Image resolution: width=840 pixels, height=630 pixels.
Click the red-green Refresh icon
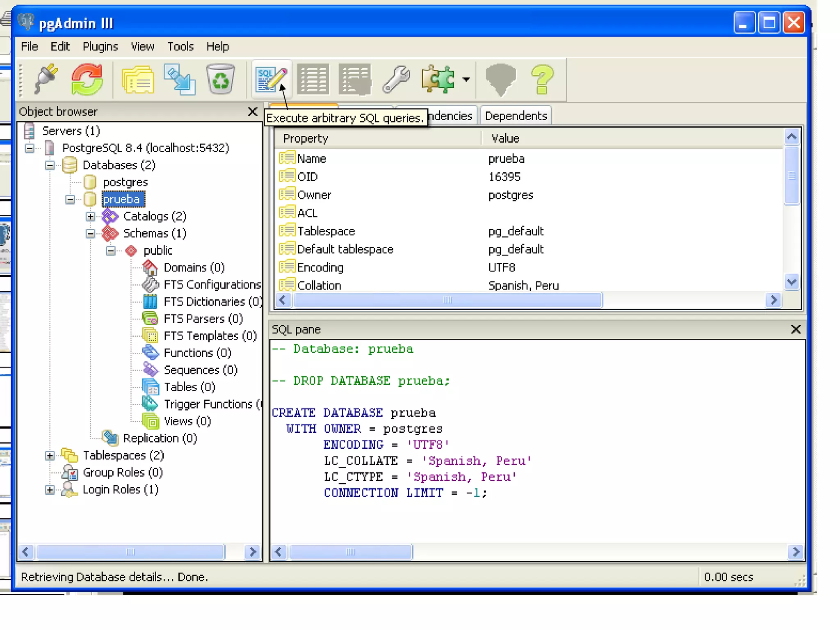(x=87, y=80)
